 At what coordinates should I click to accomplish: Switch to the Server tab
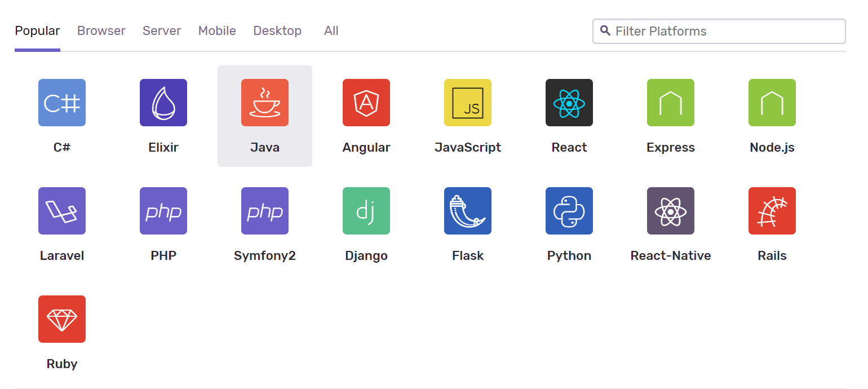tap(162, 30)
